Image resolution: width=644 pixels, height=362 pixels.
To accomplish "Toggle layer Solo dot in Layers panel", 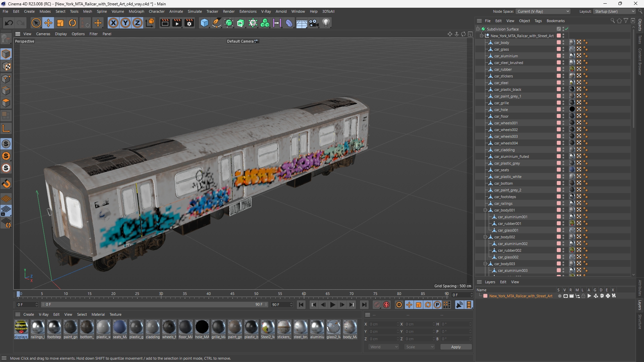I will click(559, 296).
